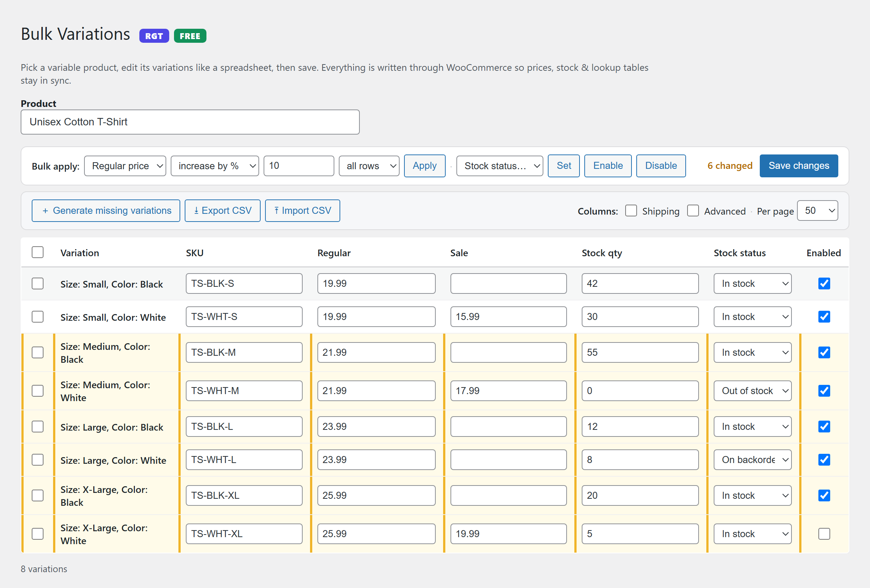Click the Variation column header
This screenshot has width=870, height=588.
(80, 253)
